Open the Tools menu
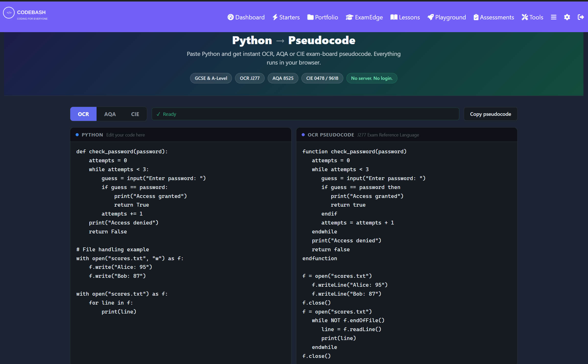This screenshot has height=364, width=588. tap(532, 17)
